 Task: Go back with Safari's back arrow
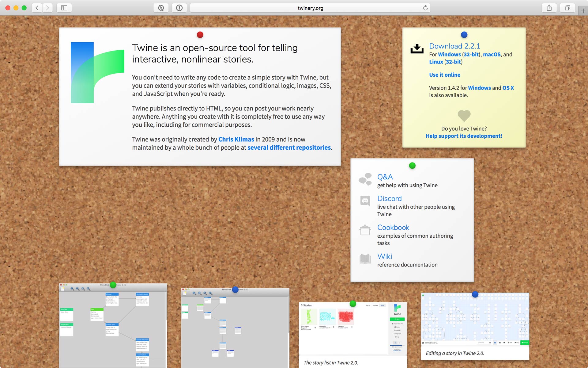37,8
